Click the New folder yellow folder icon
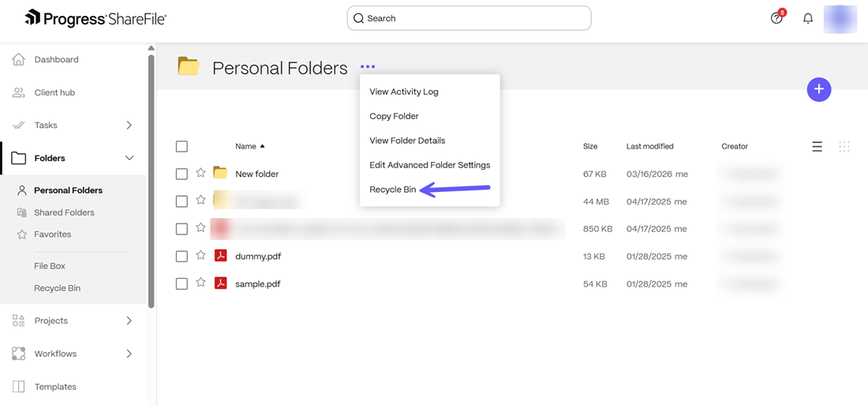 220,173
